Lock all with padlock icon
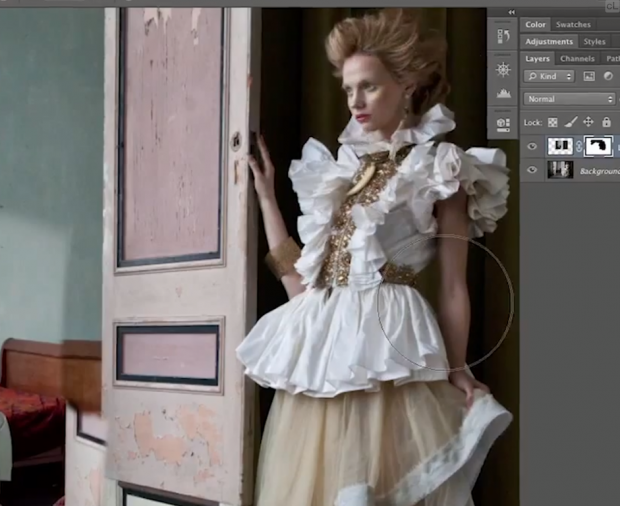This screenshot has width=620, height=506. (606, 122)
